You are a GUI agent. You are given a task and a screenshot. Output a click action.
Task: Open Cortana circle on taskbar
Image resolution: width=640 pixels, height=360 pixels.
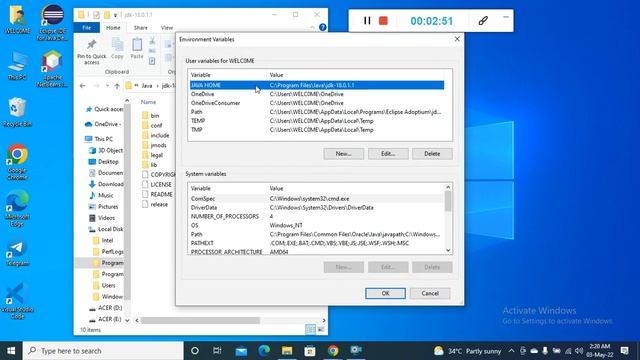[x=195, y=351]
